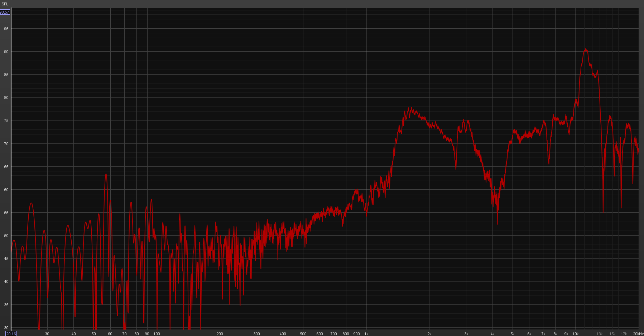Click the 45 dB level axis label
The height and width of the screenshot is (336, 644).
coord(6,259)
